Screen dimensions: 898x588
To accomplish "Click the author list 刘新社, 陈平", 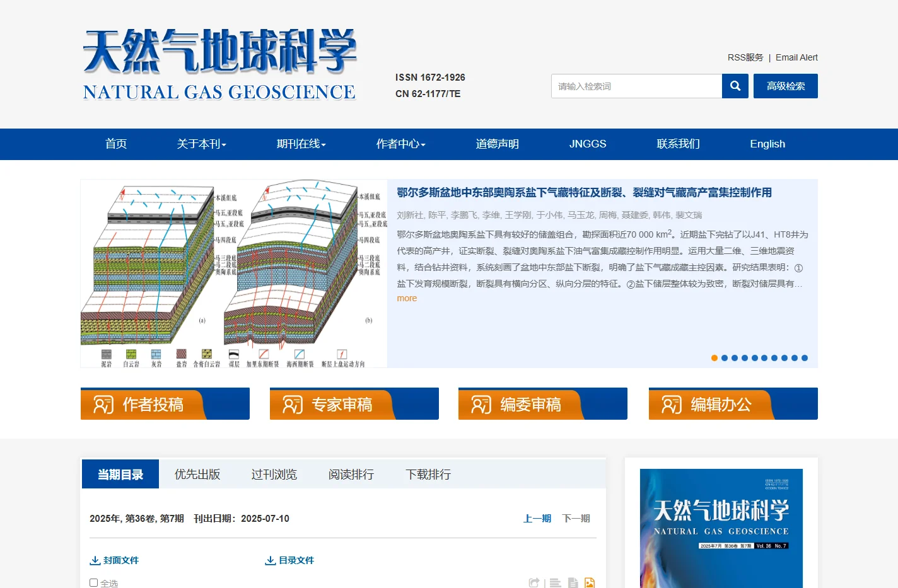I will pyautogui.click(x=549, y=215).
